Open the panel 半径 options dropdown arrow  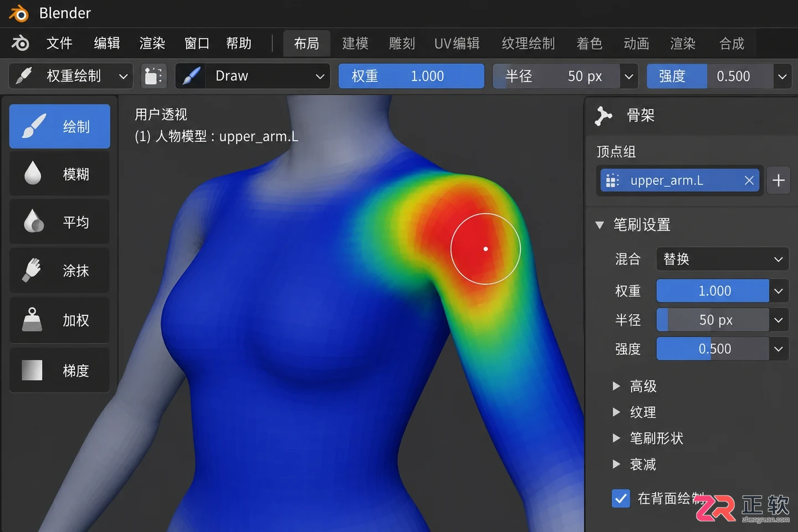click(779, 320)
